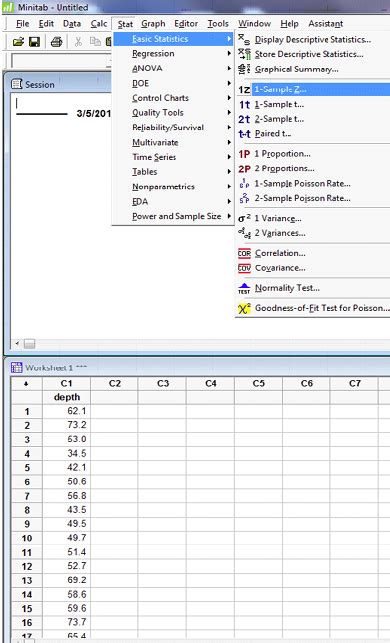
Task: Click the cell containing 62.1
Action: point(66,411)
